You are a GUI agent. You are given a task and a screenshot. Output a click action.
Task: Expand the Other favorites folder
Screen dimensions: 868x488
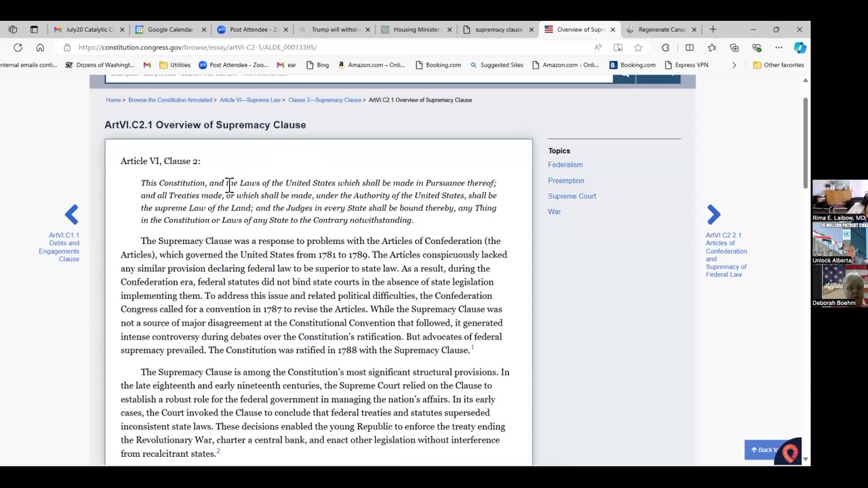[x=778, y=65]
